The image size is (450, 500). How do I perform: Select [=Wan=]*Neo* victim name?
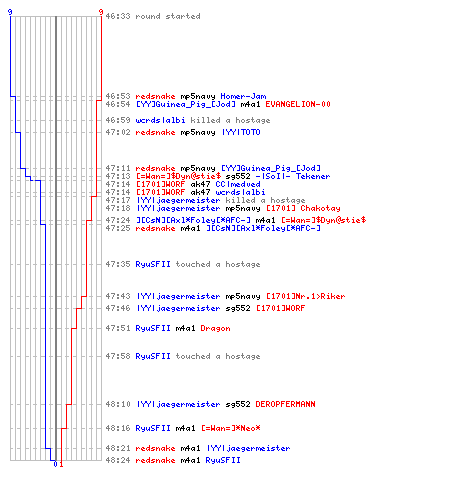231,428
